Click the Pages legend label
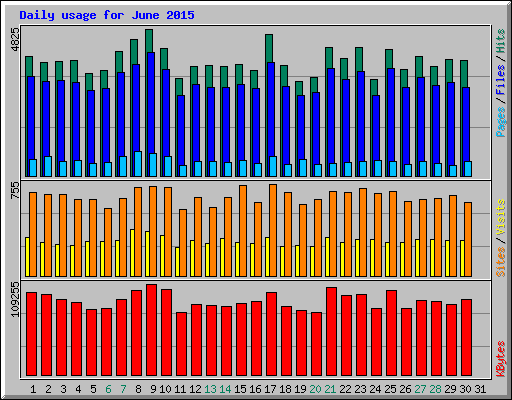This screenshot has width=512, height=400. pos(501,122)
